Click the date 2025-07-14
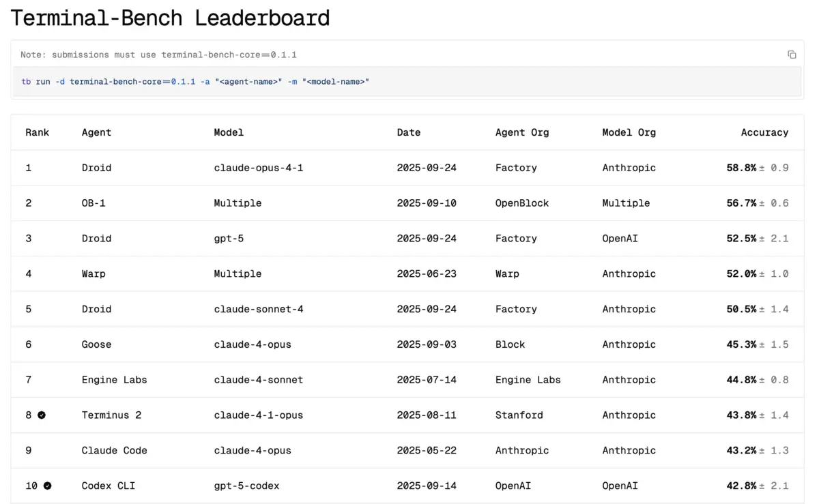 click(x=427, y=380)
